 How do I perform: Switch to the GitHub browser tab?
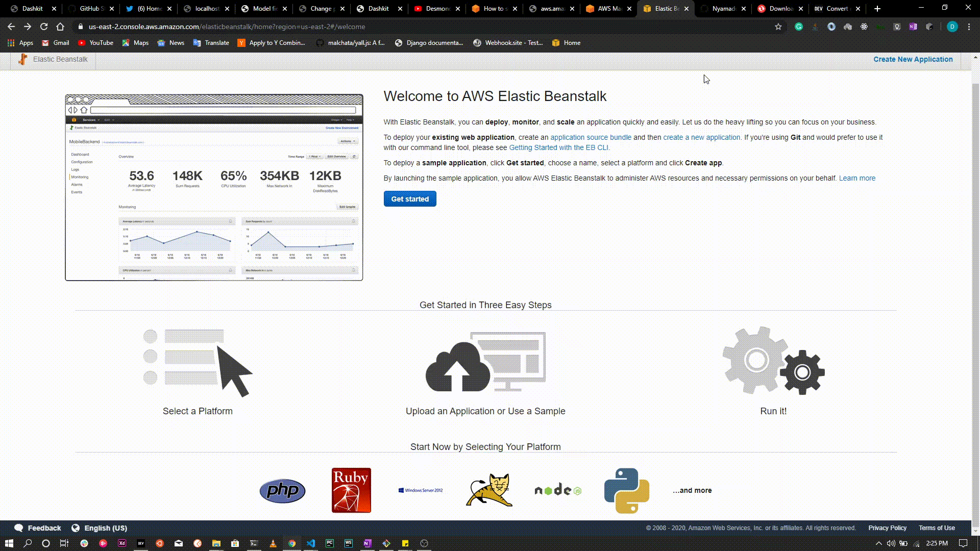[91, 9]
